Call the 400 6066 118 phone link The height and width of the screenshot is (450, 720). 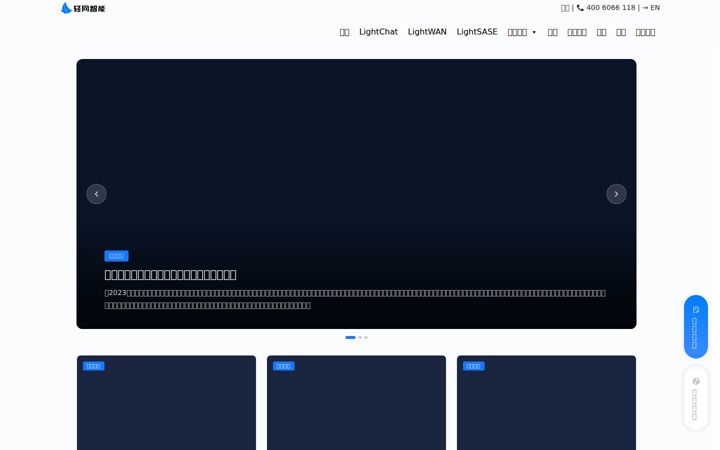click(x=611, y=8)
